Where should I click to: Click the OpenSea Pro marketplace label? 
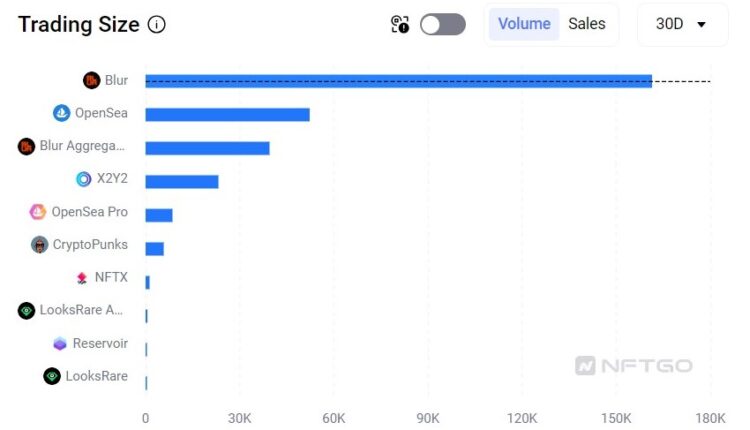pyautogui.click(x=90, y=212)
